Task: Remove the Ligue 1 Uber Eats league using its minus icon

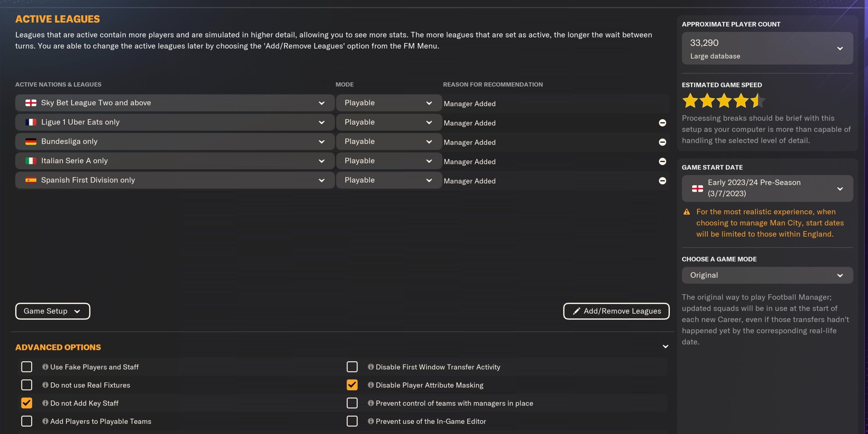Action: 663,123
